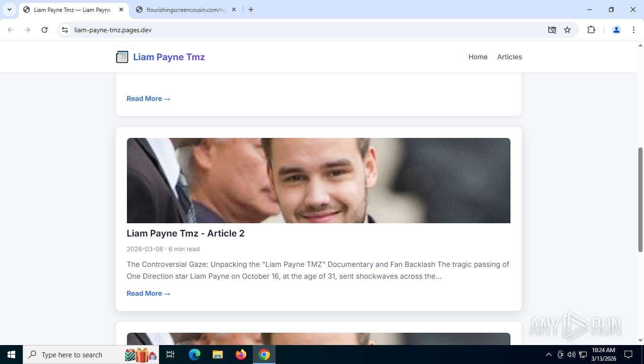Select the 2026-03-06 · 6 min read text
Viewport: 644px width, 364px height.
point(163,249)
